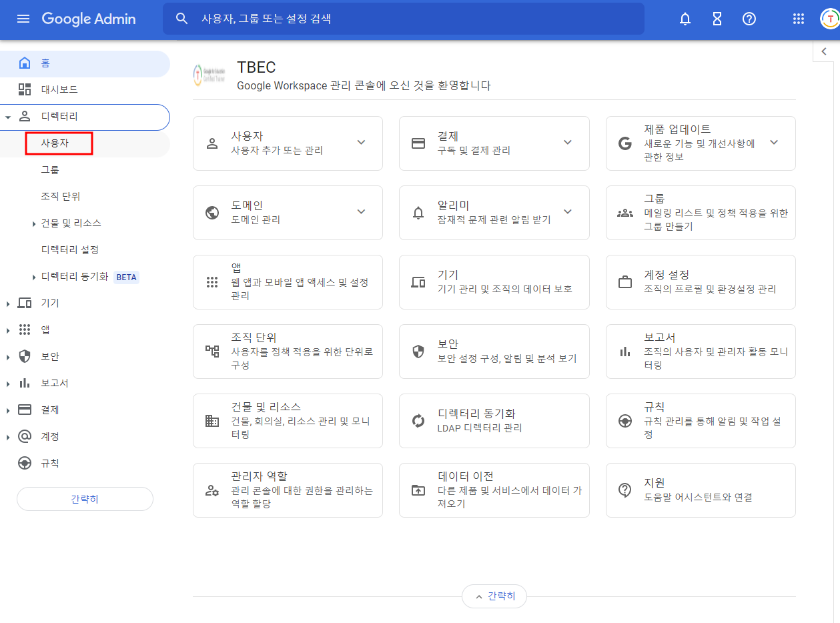This screenshot has height=623, width=840.
Task: Click the apps grid icon in sidebar
Action: [25, 330]
